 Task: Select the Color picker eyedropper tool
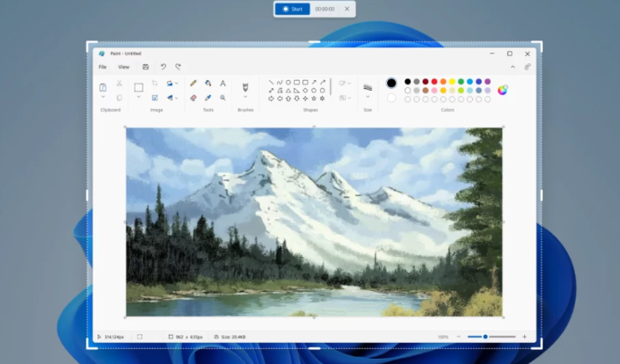click(208, 98)
